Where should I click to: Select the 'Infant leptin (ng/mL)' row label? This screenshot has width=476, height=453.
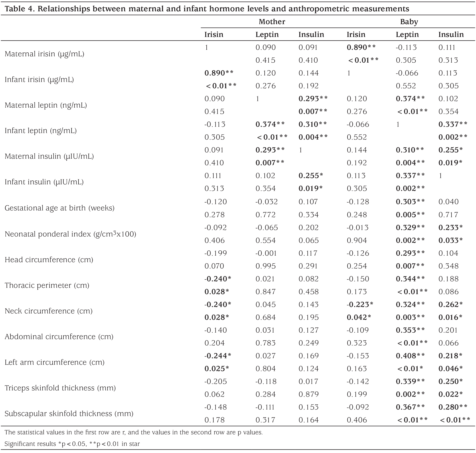tap(41, 131)
